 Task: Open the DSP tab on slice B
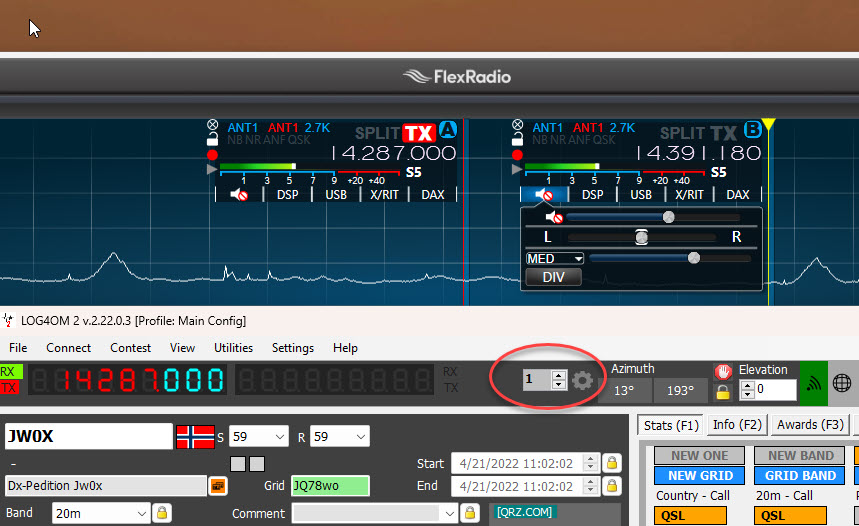pyautogui.click(x=593, y=195)
